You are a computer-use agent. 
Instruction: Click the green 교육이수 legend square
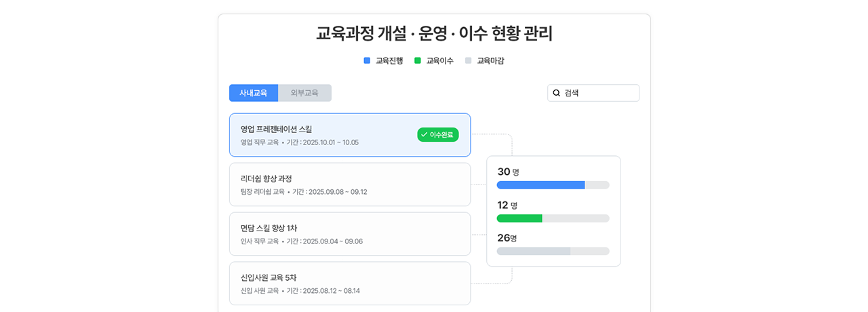pos(418,60)
